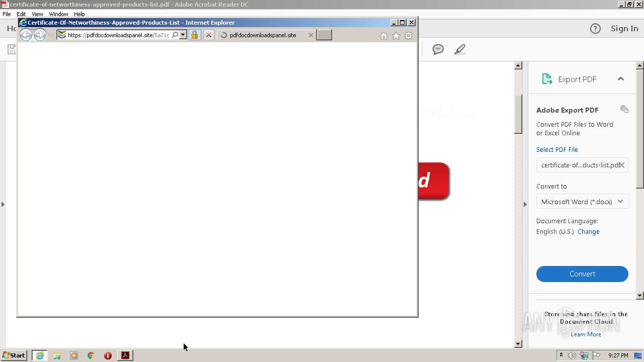Click the Learn More link
This screenshot has height=362, width=644.
click(586, 334)
